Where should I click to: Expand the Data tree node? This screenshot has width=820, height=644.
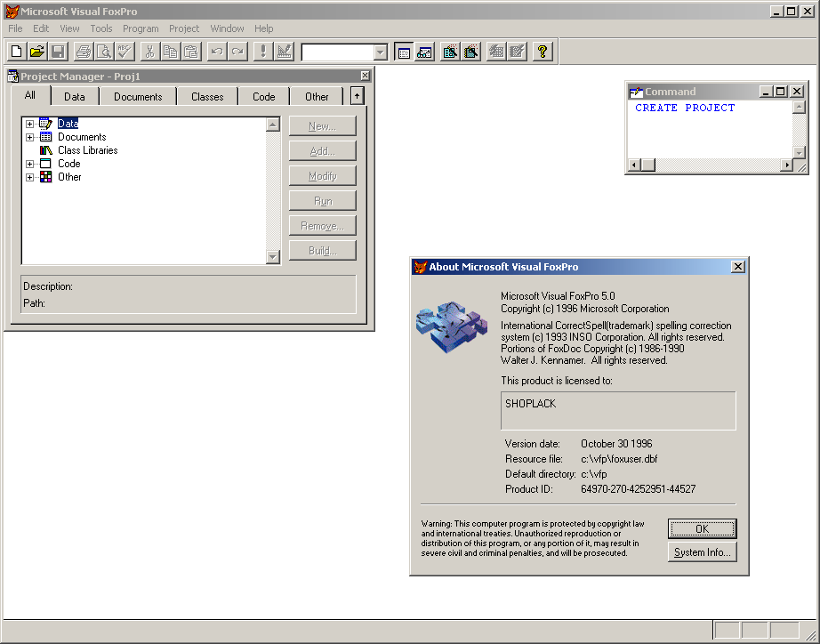[30, 124]
